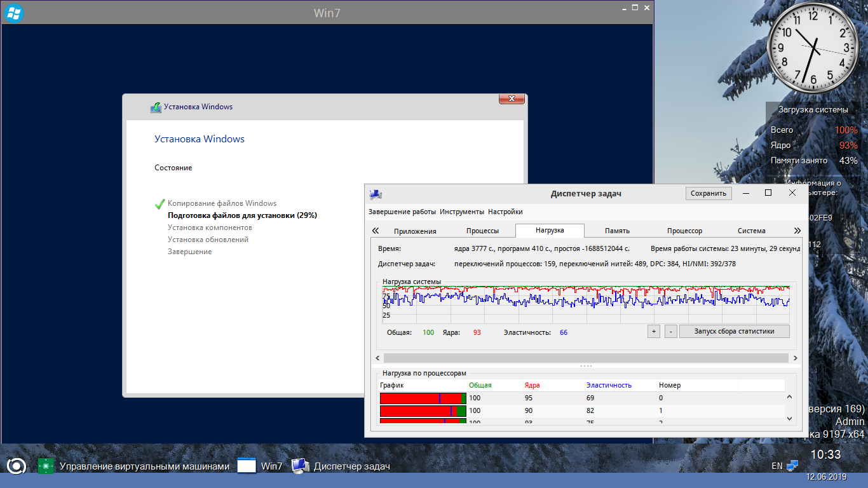Click the Диспетчер задач taskbar icon
The width and height of the screenshot is (868, 488).
point(301,466)
